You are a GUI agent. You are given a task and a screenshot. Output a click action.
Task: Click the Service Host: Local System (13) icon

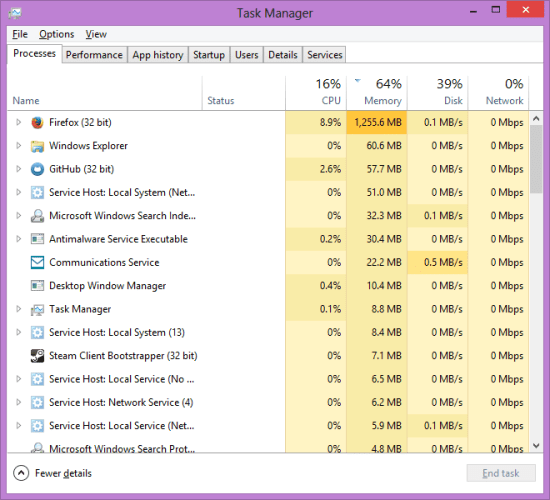(37, 332)
